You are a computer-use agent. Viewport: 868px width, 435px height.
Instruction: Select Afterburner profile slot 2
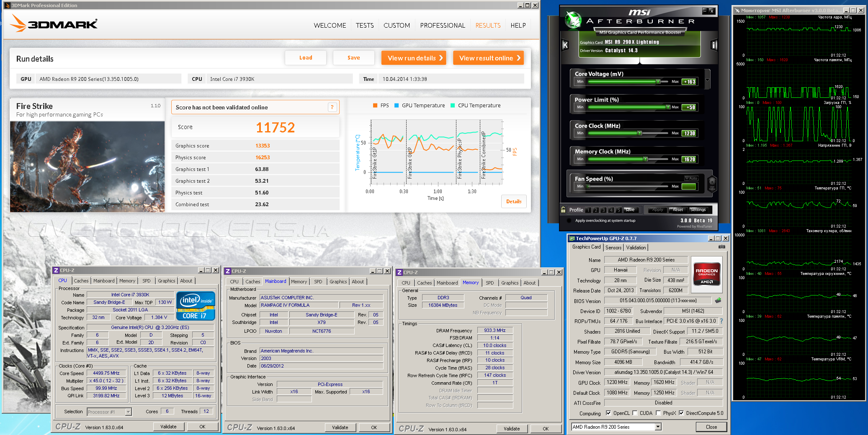596,210
